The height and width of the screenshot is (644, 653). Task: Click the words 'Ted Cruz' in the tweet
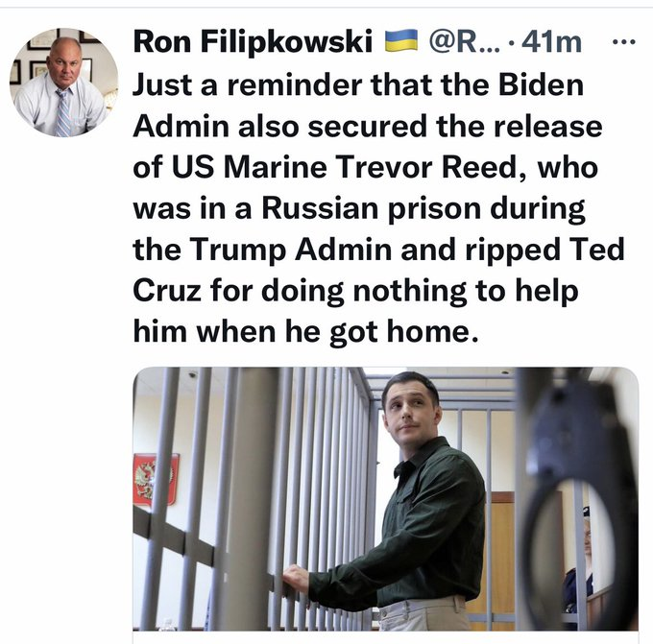[x=378, y=270]
